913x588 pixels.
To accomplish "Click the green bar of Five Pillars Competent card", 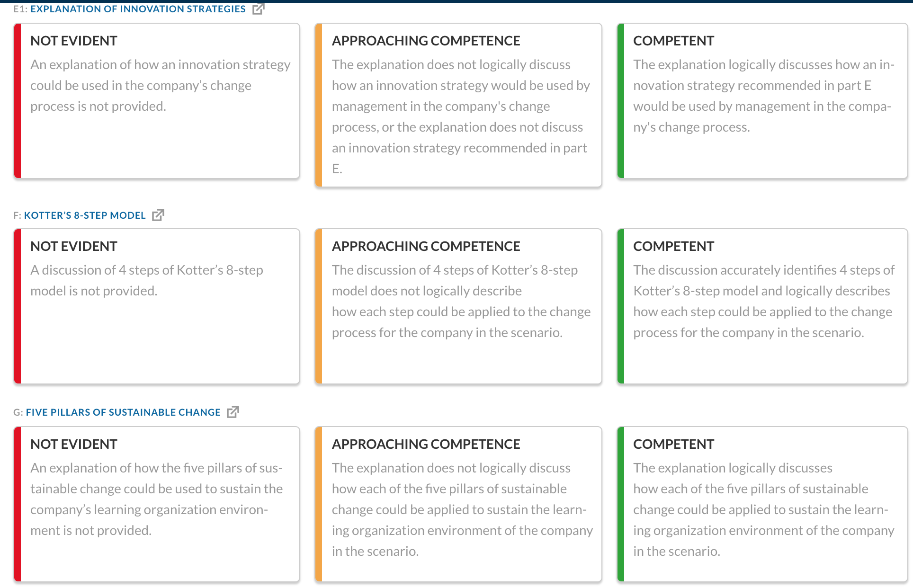I will click(621, 504).
